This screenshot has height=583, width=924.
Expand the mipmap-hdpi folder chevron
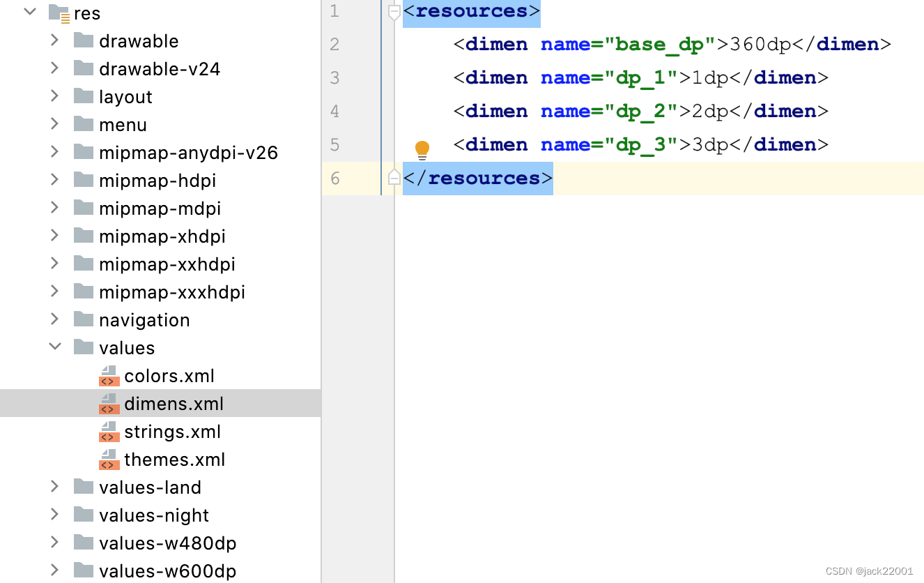54,180
